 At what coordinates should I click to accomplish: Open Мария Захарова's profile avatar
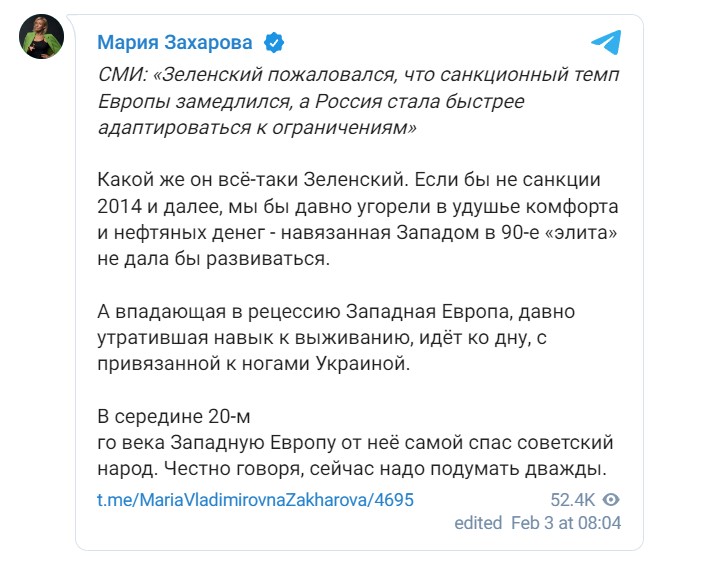pos(42,37)
